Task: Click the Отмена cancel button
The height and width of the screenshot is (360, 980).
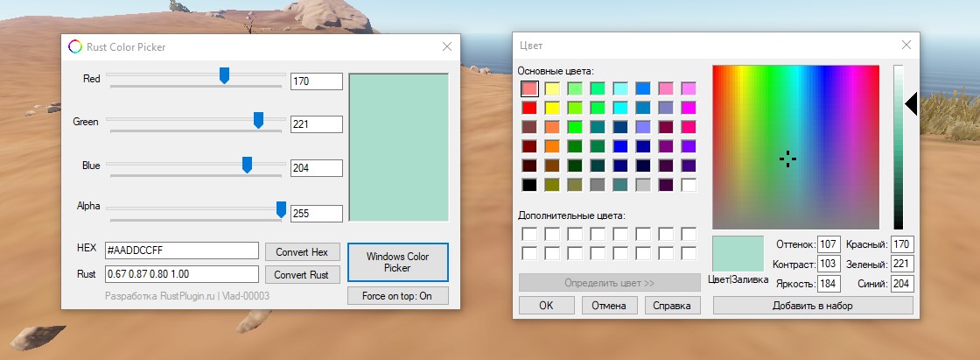Action: click(608, 306)
